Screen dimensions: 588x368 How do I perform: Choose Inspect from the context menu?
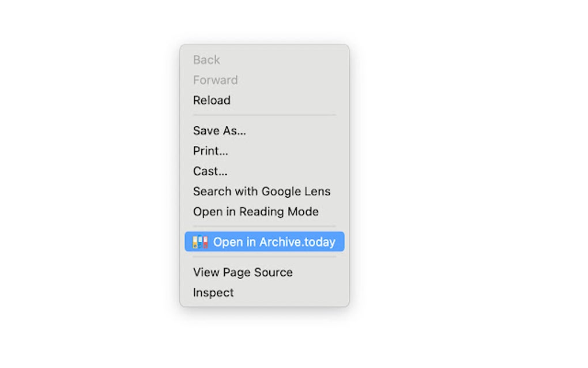coord(213,292)
